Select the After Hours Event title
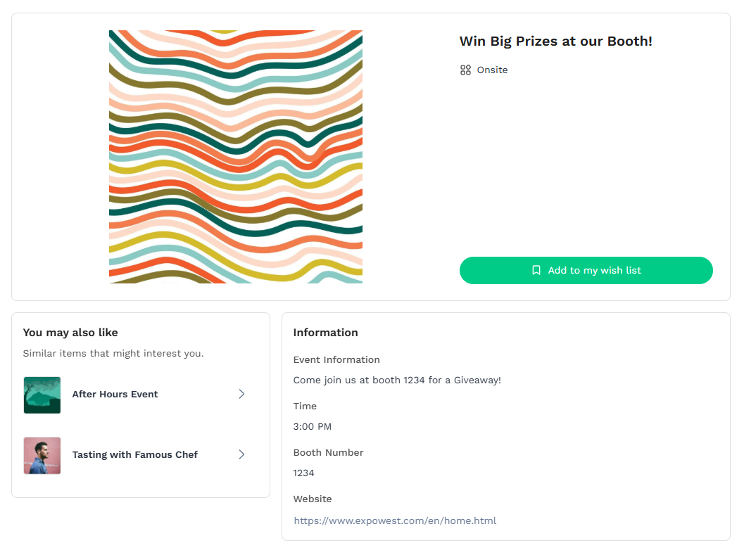Screen dimensions: 756x550 point(115,394)
